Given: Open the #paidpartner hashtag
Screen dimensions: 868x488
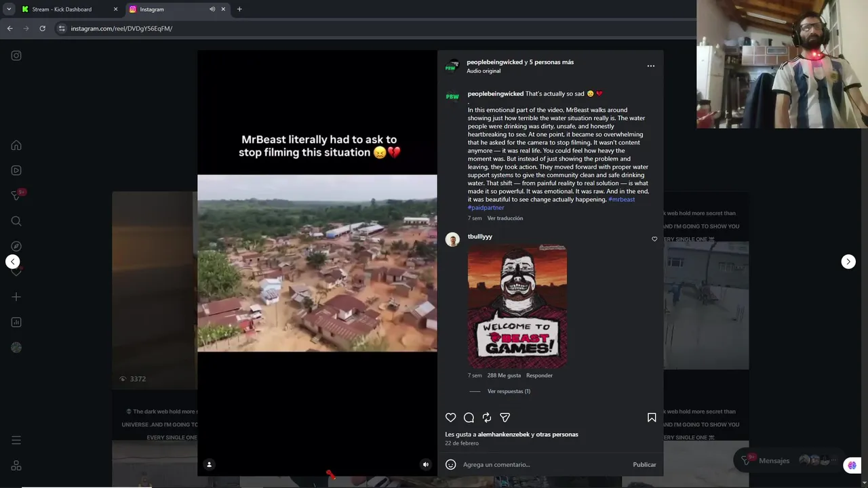Looking at the screenshot, I should [486, 207].
